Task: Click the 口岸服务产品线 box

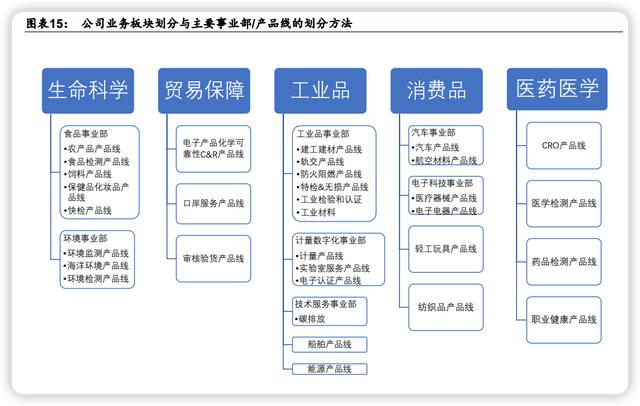Action: click(213, 203)
